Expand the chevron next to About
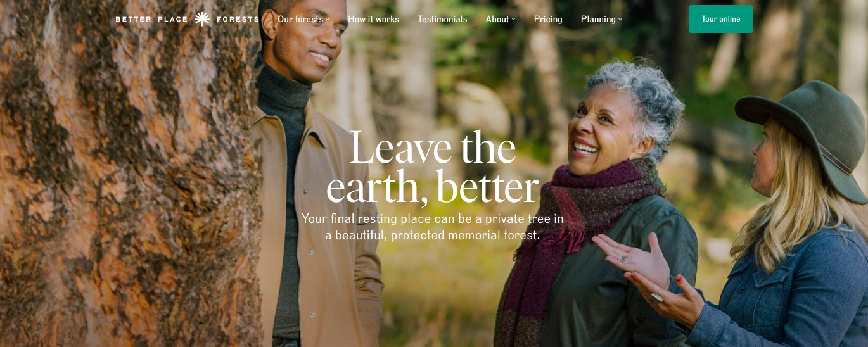 [513, 19]
